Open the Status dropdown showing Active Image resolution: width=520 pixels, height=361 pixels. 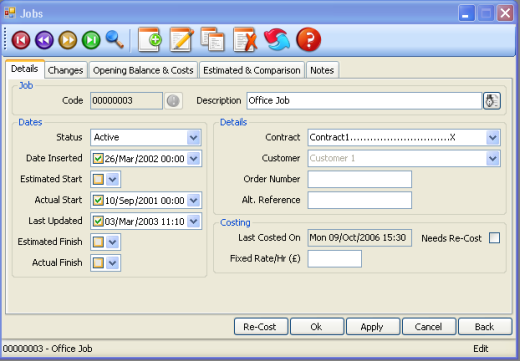click(193, 137)
